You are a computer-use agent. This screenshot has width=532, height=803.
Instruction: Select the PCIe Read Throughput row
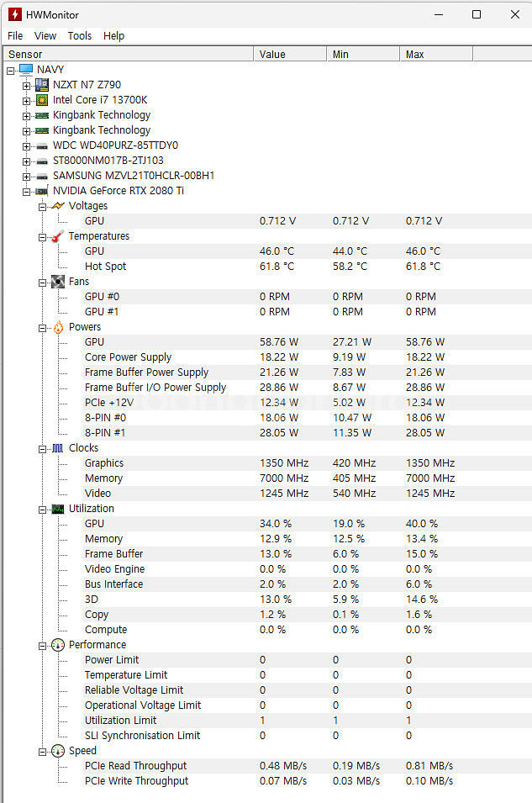click(135, 766)
